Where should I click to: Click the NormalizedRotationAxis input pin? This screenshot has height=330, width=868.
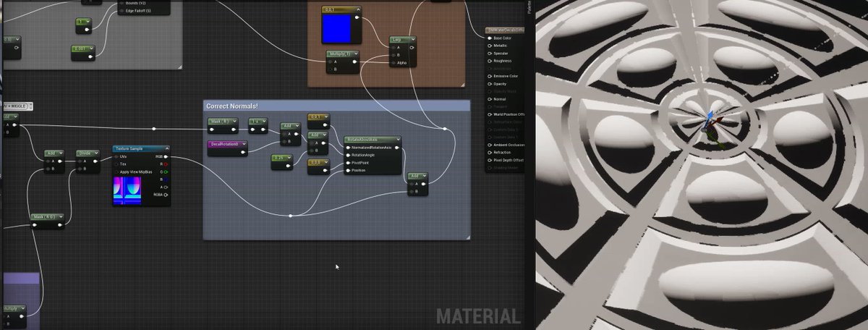coord(348,148)
